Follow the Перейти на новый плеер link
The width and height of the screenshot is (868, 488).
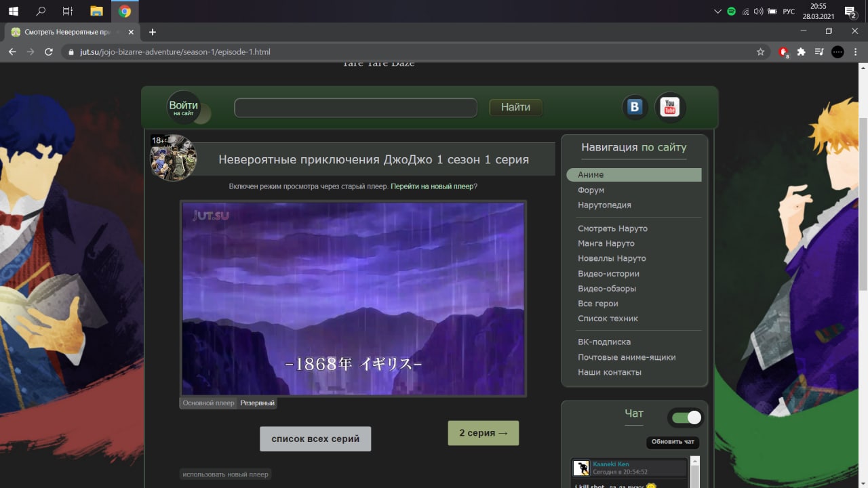click(x=432, y=186)
